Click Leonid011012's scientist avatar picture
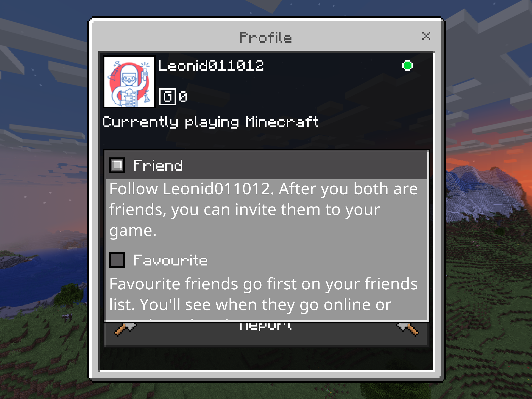The height and width of the screenshot is (399, 532). point(129,82)
